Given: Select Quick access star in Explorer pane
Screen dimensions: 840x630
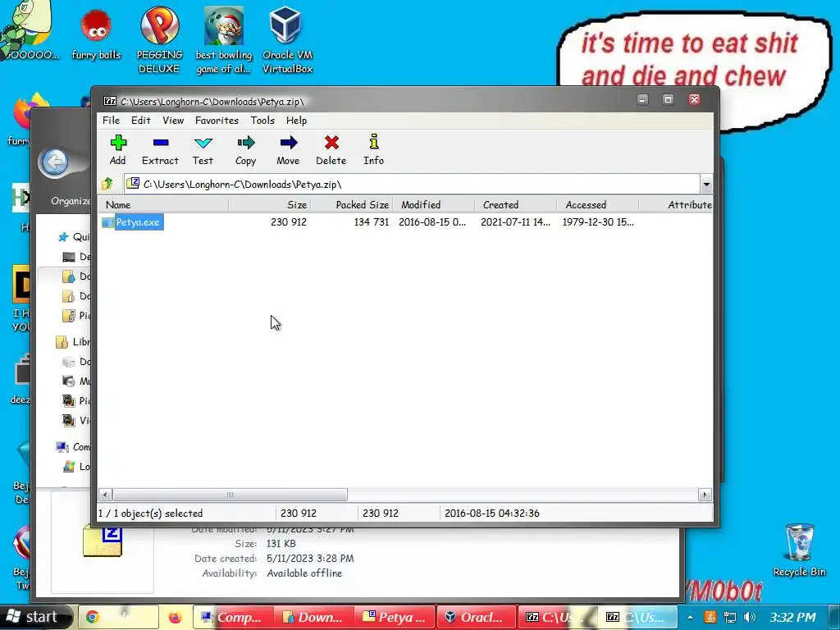Looking at the screenshot, I should 64,237.
